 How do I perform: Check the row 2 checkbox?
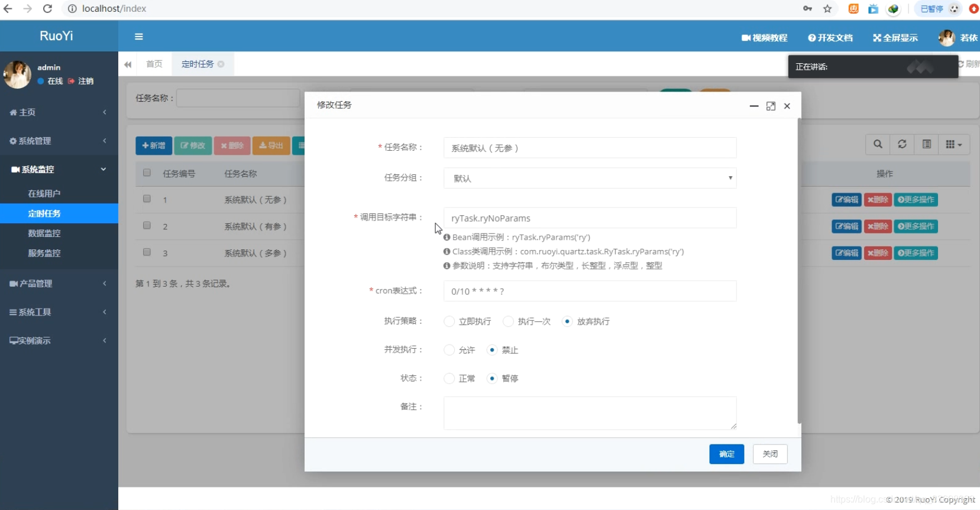[x=147, y=226]
